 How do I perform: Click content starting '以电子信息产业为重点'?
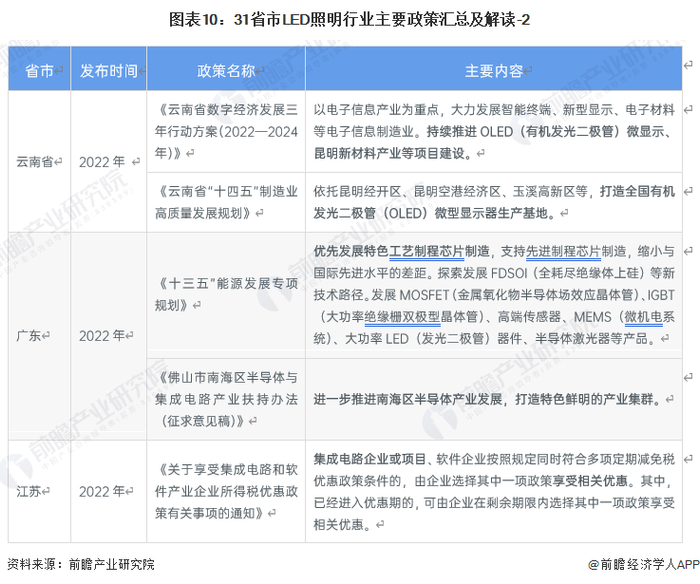494,132
